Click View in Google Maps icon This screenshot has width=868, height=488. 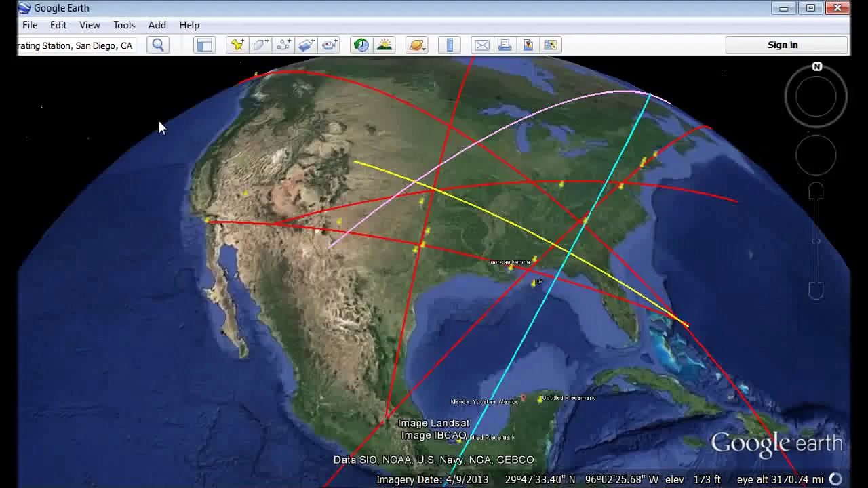point(551,45)
